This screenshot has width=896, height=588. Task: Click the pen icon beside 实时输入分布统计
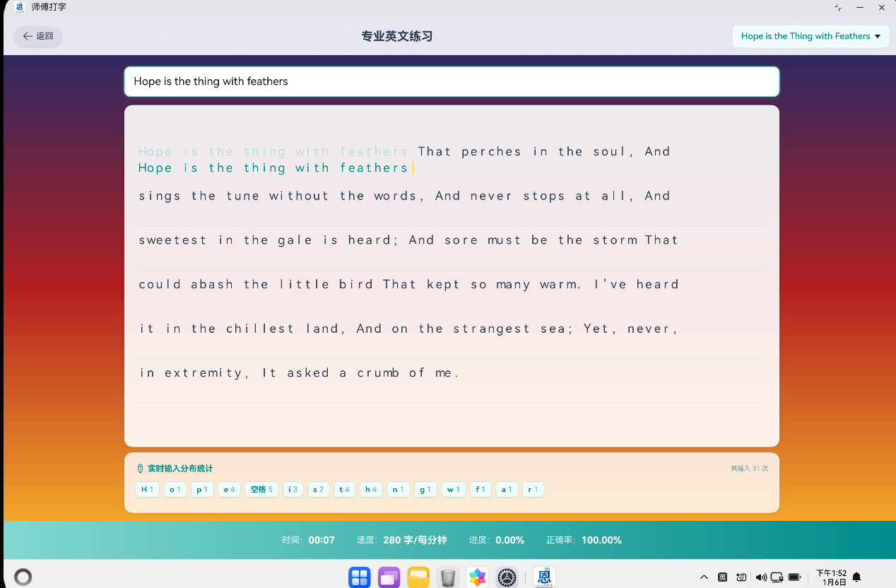(x=140, y=469)
